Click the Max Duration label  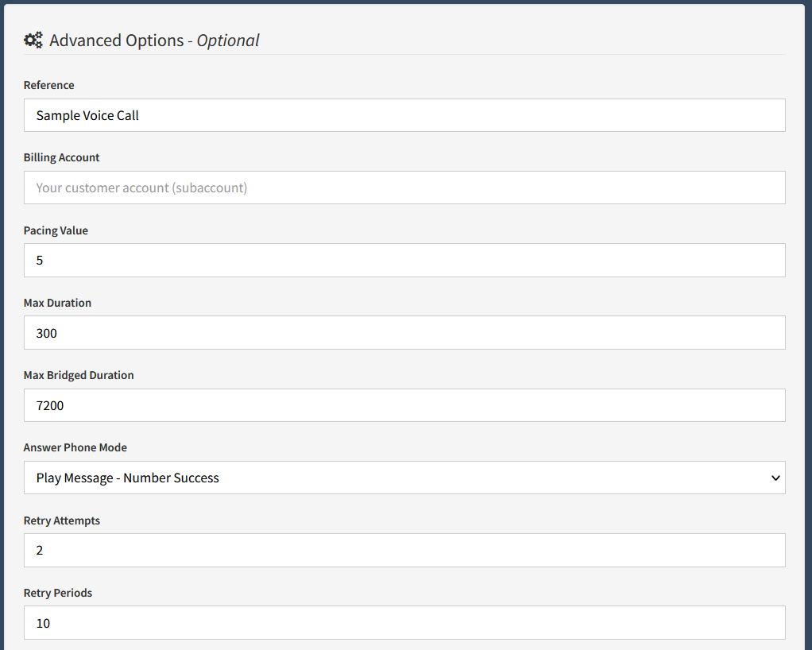pos(57,303)
